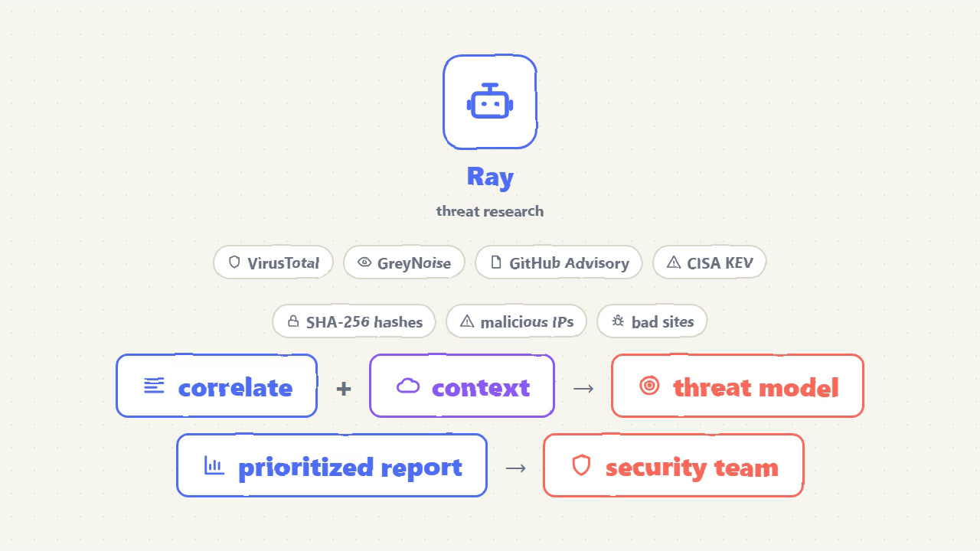Click the Ray name heading
This screenshot has width=980, height=551.
[x=490, y=177]
